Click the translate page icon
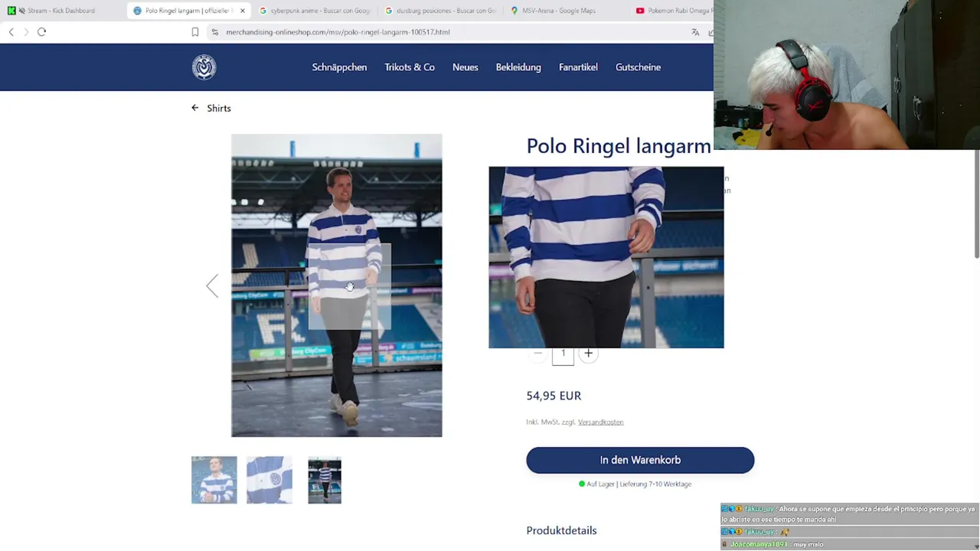 pyautogui.click(x=695, y=32)
